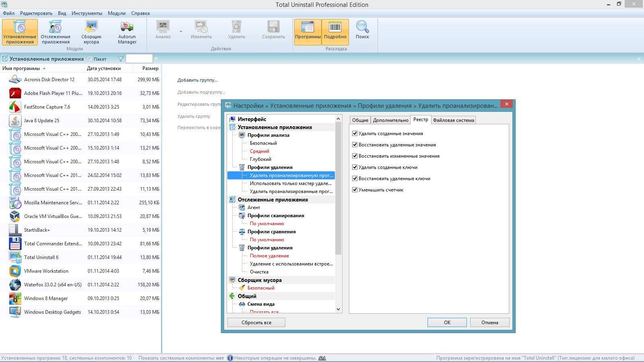Open the Файл menu

click(x=8, y=13)
